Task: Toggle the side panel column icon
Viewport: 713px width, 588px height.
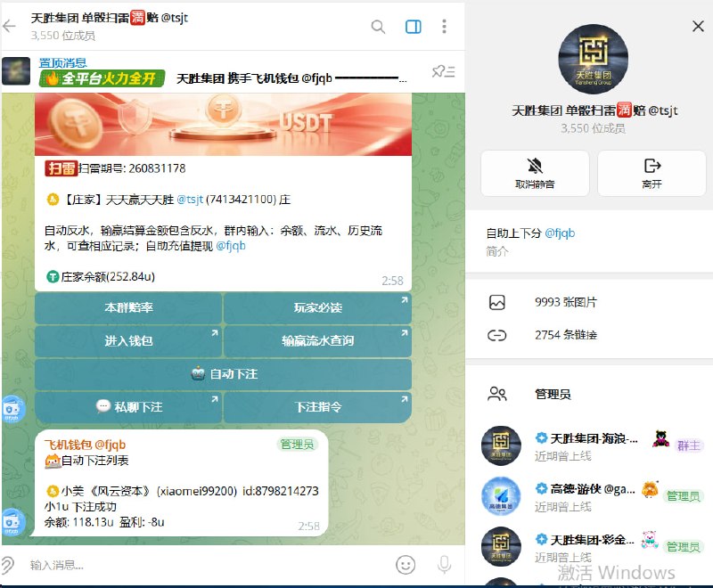Action: point(413,27)
